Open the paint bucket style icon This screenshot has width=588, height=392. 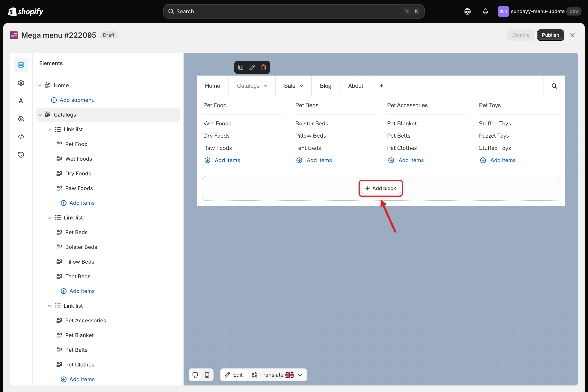tap(21, 119)
